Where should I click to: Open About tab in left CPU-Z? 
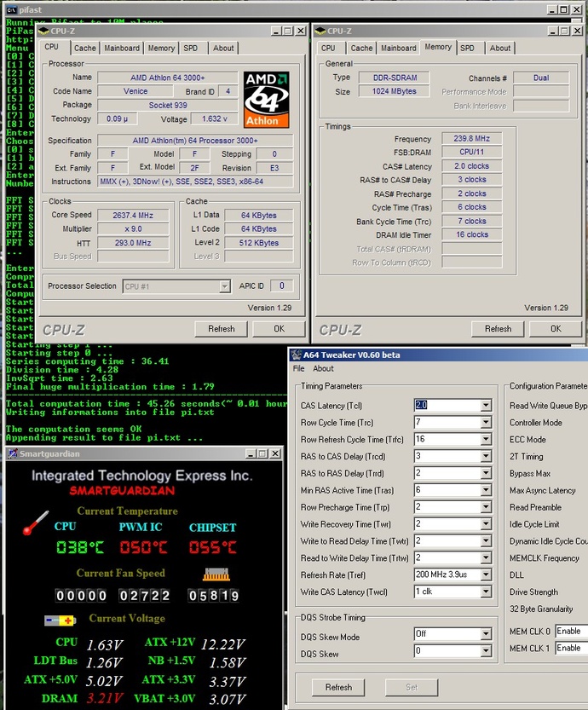223,48
